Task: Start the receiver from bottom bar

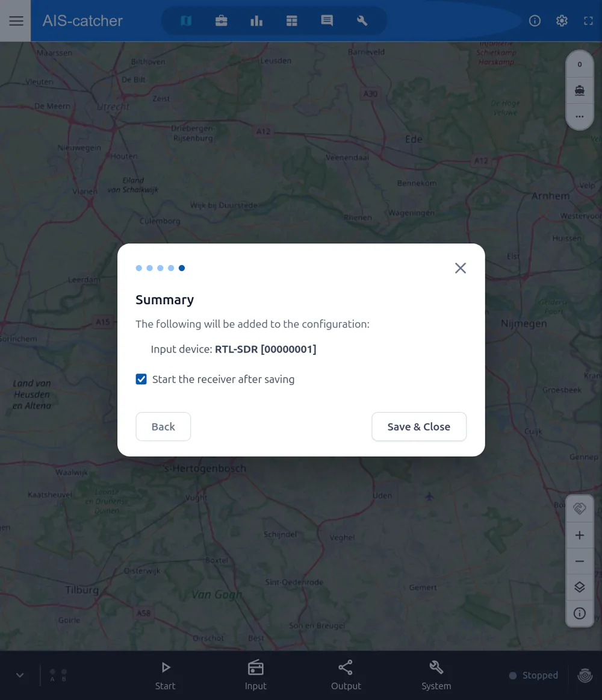Action: pos(165,675)
